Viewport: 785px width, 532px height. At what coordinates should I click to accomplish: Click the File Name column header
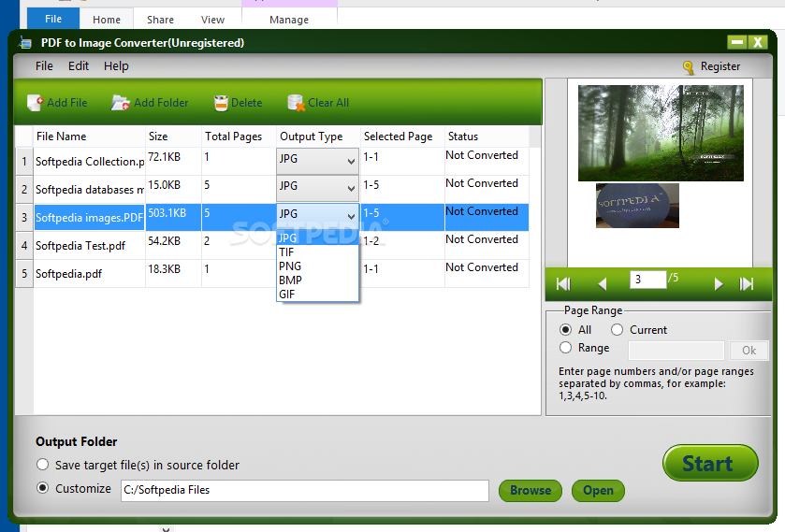pos(89,137)
